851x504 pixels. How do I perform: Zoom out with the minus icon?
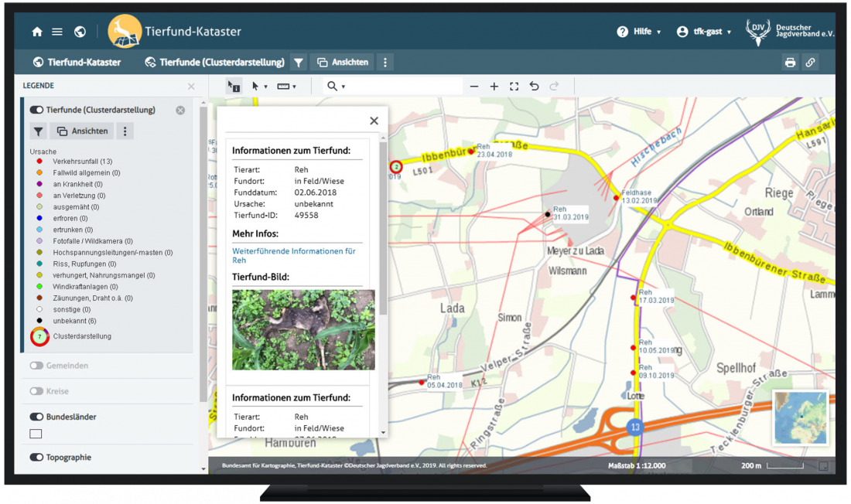(474, 87)
